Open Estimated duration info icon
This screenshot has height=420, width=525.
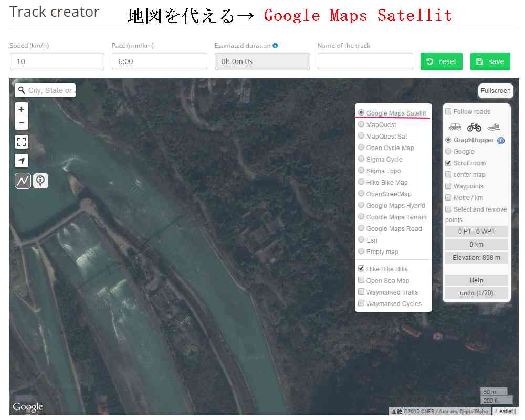click(x=275, y=46)
